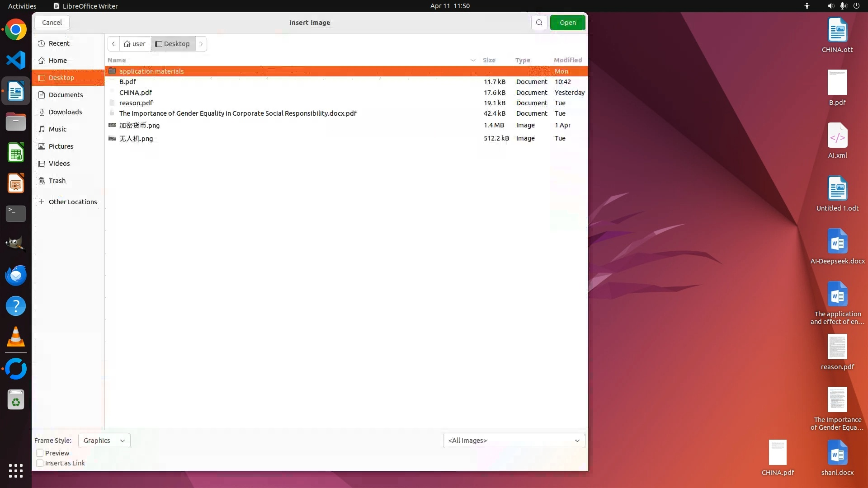Open the Frame Style Graphics dropdown
Viewport: 868px width, 488px height.
pyautogui.click(x=104, y=441)
